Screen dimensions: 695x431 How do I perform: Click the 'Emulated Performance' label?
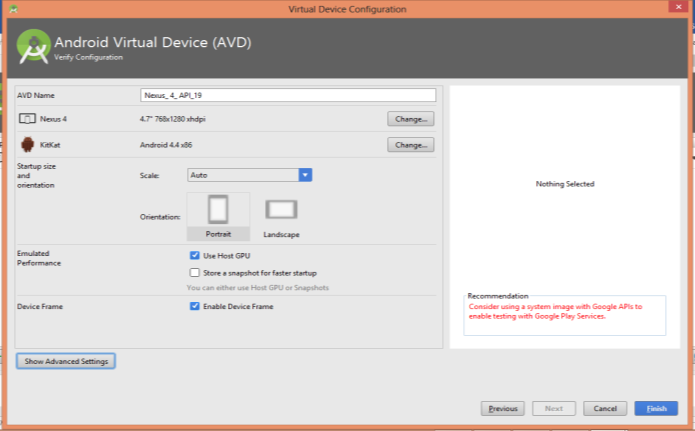[x=39, y=258]
